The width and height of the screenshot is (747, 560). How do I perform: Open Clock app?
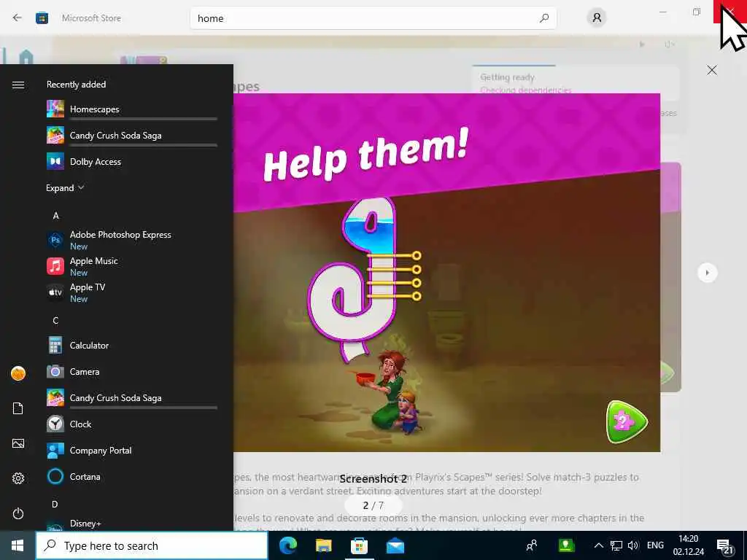132,424
